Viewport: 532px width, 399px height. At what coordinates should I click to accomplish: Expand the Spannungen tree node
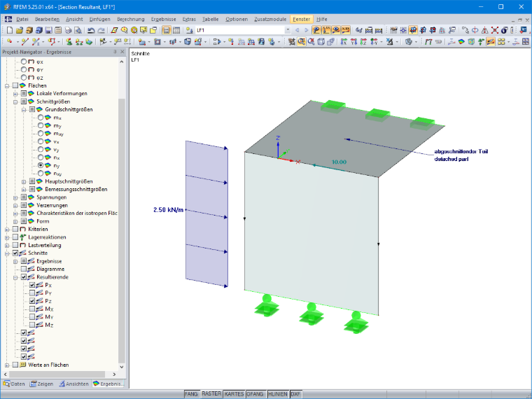click(x=15, y=197)
